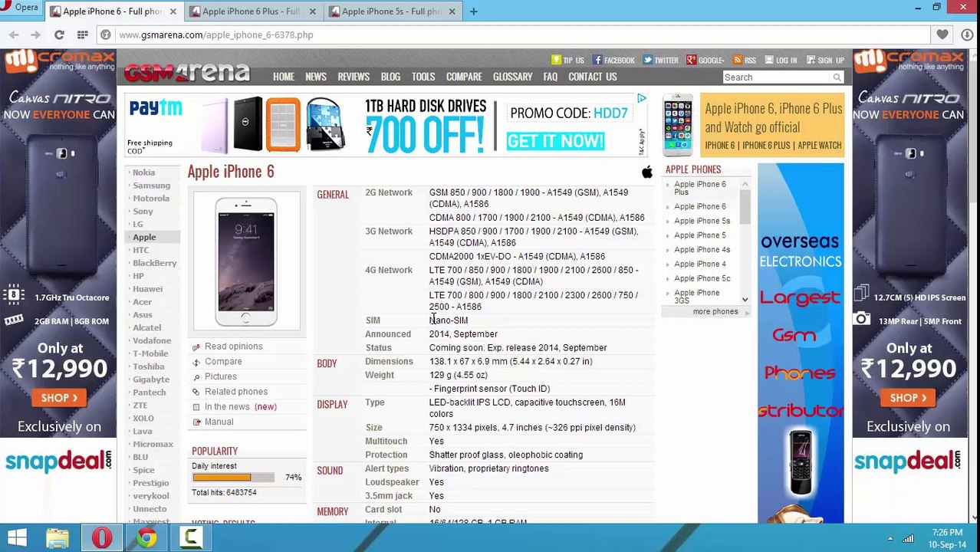Click the AdChoices icon on banner

(642, 99)
